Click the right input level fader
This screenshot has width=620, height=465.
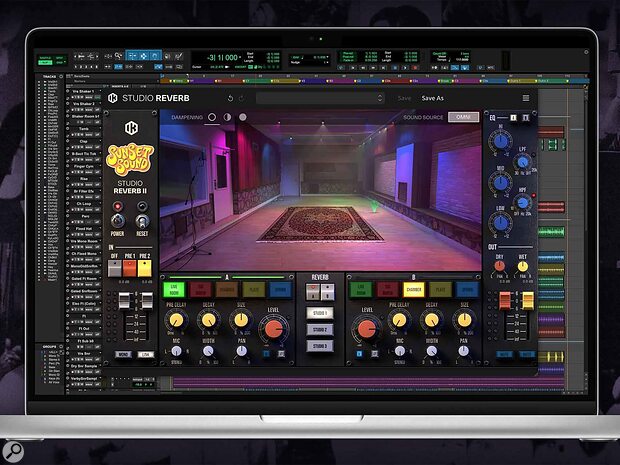147,301
